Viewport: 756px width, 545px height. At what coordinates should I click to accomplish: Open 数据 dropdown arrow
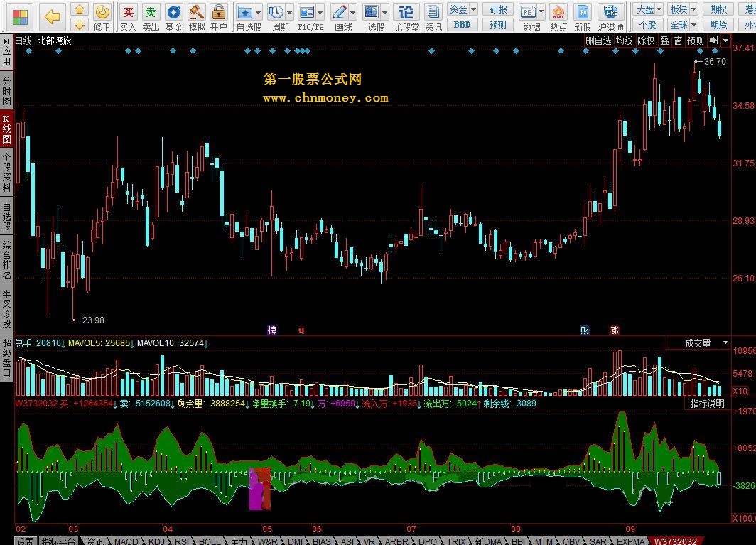coord(541,12)
